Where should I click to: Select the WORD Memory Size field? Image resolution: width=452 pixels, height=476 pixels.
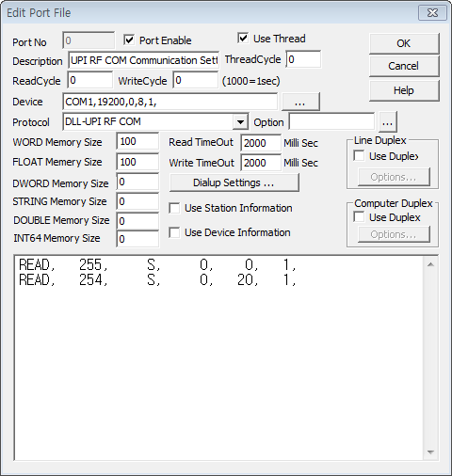coord(137,141)
